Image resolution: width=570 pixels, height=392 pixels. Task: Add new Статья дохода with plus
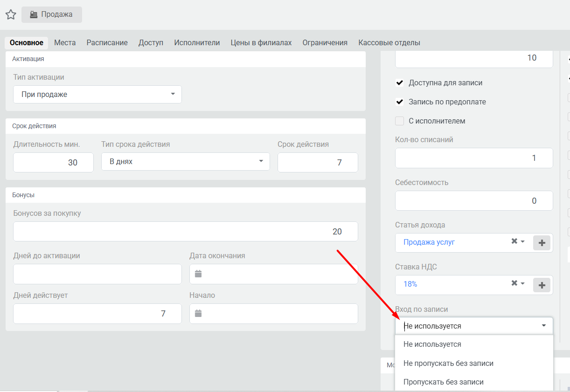coord(542,243)
